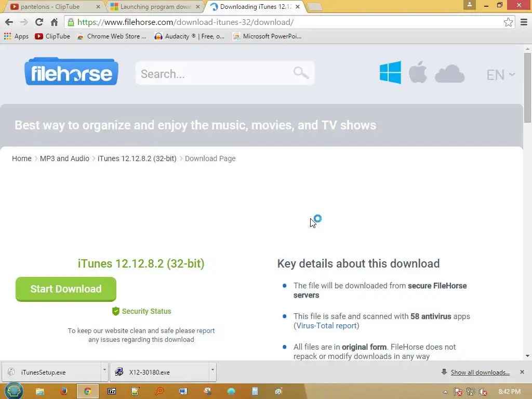Click the muted volume tray icon

click(483, 392)
